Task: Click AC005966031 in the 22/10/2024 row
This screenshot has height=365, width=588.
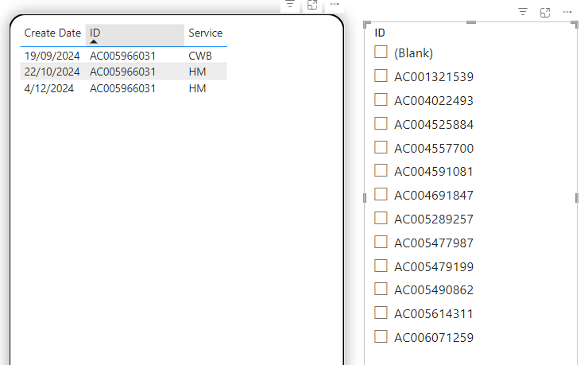Action: tap(122, 72)
